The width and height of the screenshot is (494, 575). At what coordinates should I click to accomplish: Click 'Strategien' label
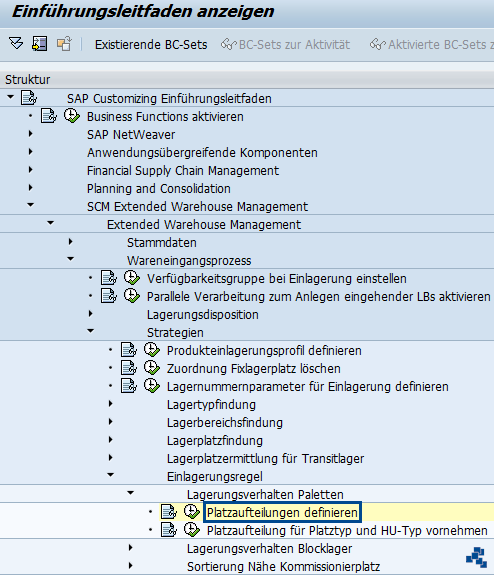pos(175,333)
